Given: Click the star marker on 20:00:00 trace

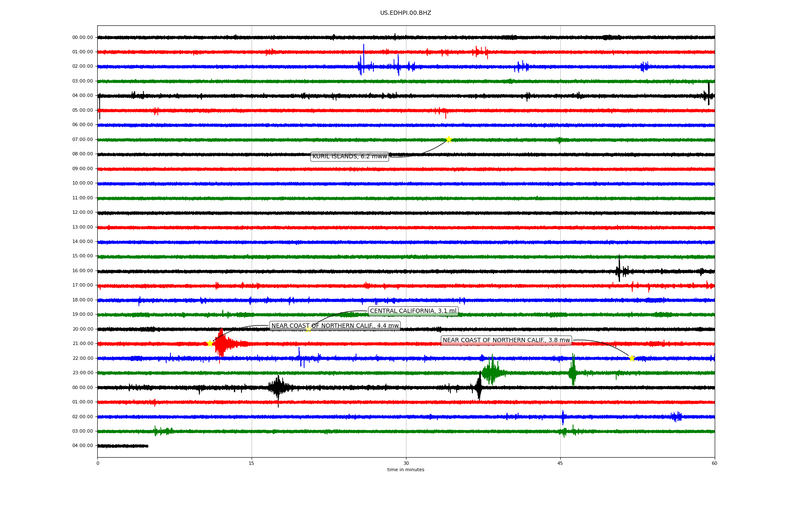Looking at the screenshot, I should coord(308,329).
